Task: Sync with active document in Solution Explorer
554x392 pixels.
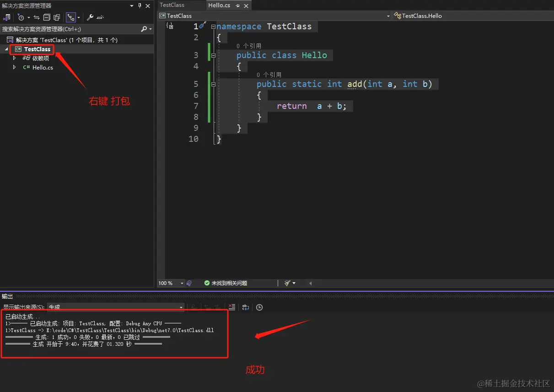Action: (x=37, y=17)
